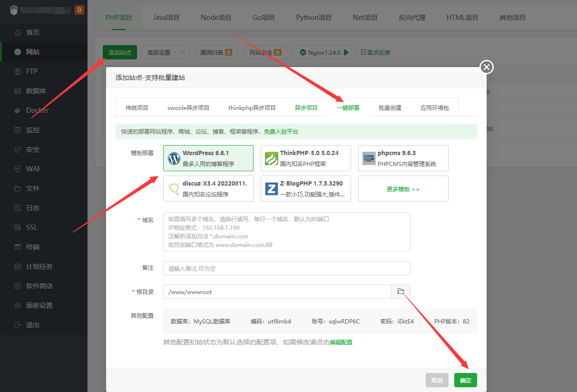This screenshot has height=392, width=577.
Task: Click the 退出 logout icon
Action: pyautogui.click(x=18, y=325)
